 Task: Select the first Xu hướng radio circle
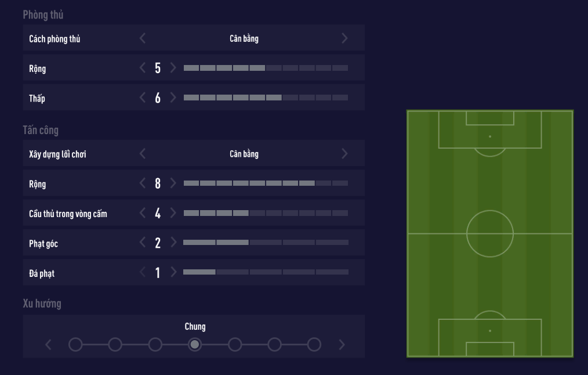click(75, 345)
